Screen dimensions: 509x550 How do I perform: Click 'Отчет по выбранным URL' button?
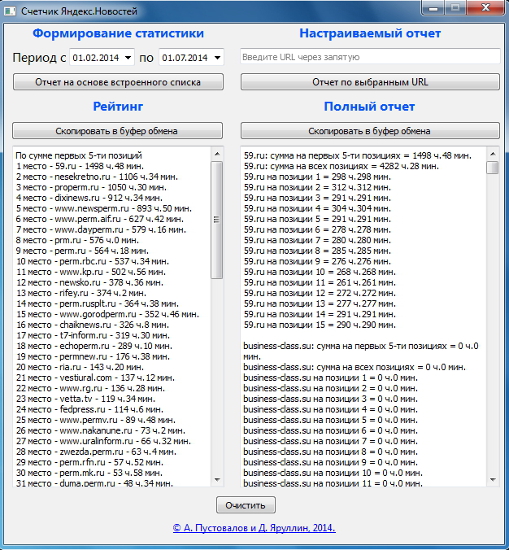[370, 82]
